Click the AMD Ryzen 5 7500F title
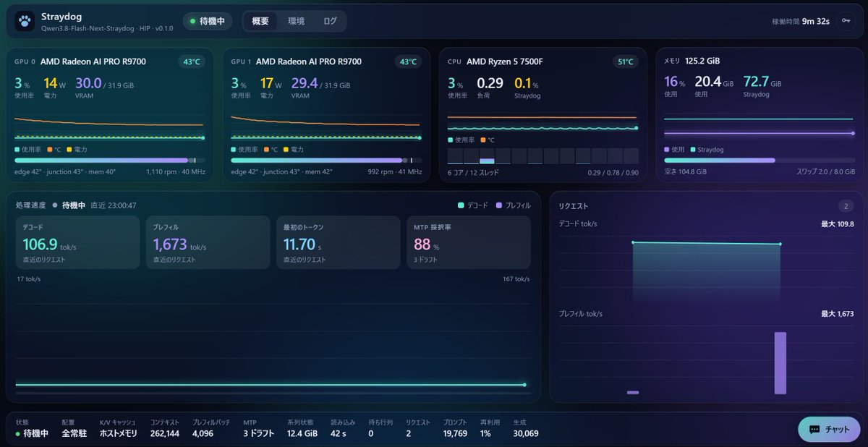Screen dimensions: 868x447 505,61
